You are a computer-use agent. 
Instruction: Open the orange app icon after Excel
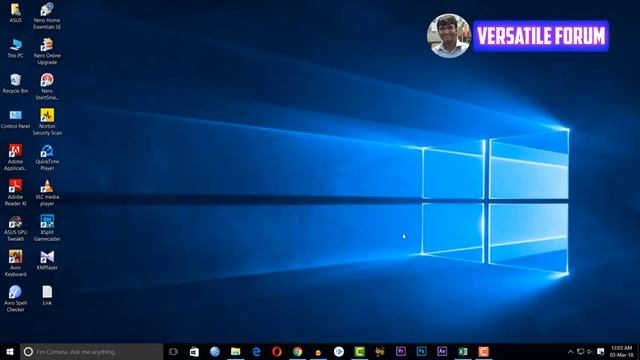(x=483, y=351)
